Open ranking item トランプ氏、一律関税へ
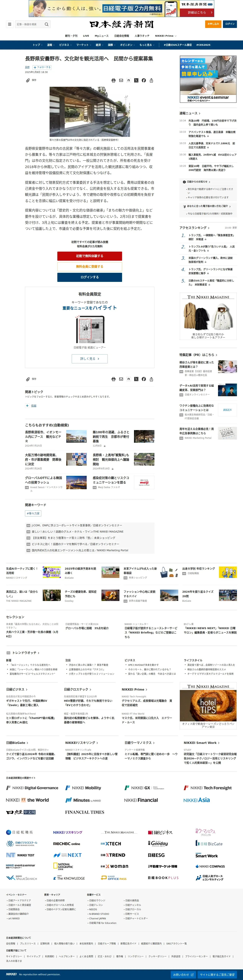 click(x=211, y=237)
